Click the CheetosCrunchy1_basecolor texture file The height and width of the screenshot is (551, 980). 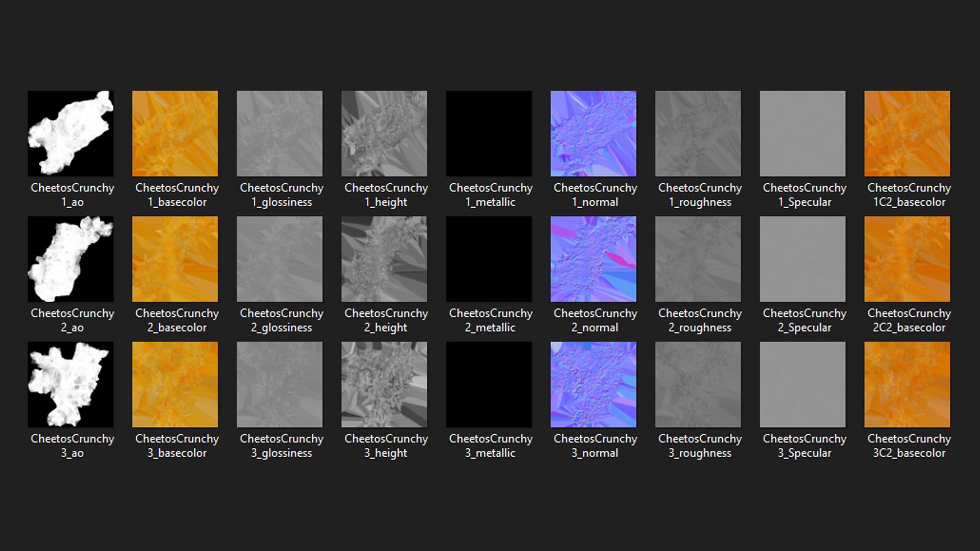pyautogui.click(x=175, y=134)
